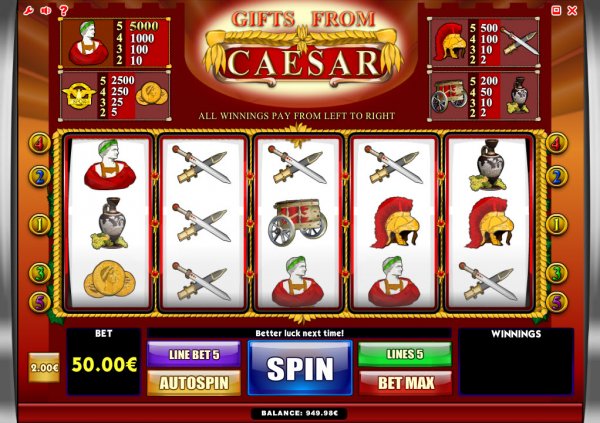Click the helmet and swords paytable panel
Image resolution: width=600 pixels, height=423 pixels.
484,42
